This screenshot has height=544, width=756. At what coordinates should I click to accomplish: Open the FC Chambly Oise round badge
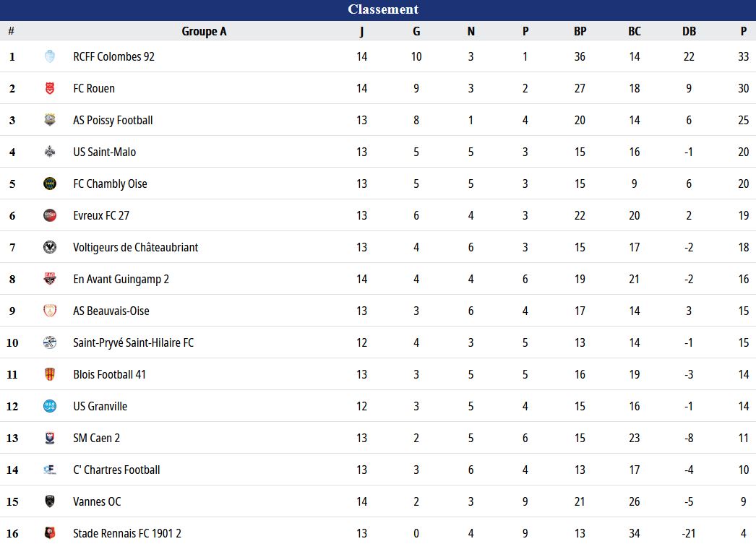point(50,184)
